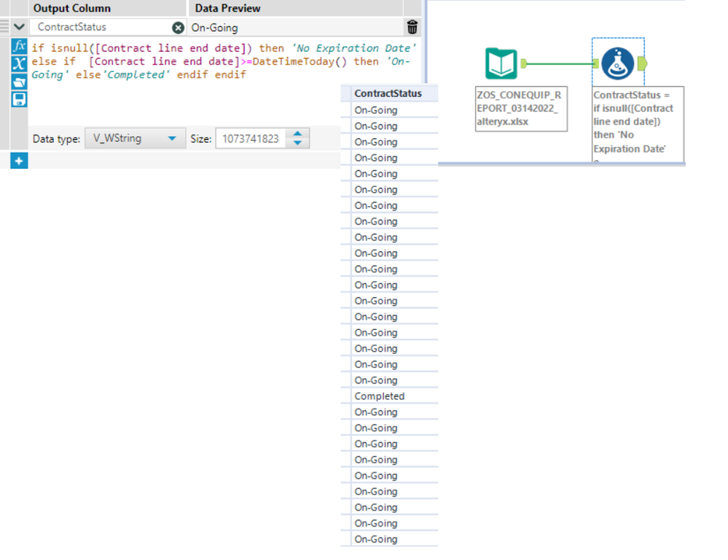Open the X columns and constants icon
728x560 pixels.
19,64
